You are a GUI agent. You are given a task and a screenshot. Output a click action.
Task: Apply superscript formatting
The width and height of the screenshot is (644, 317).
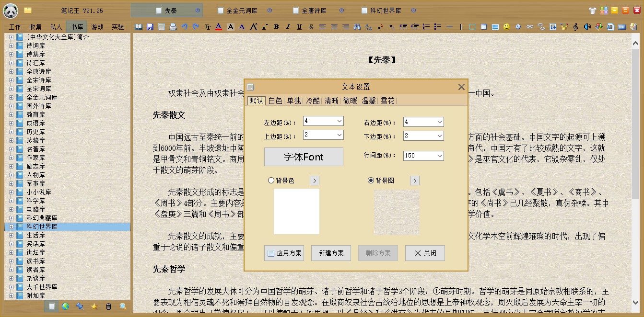click(380, 27)
